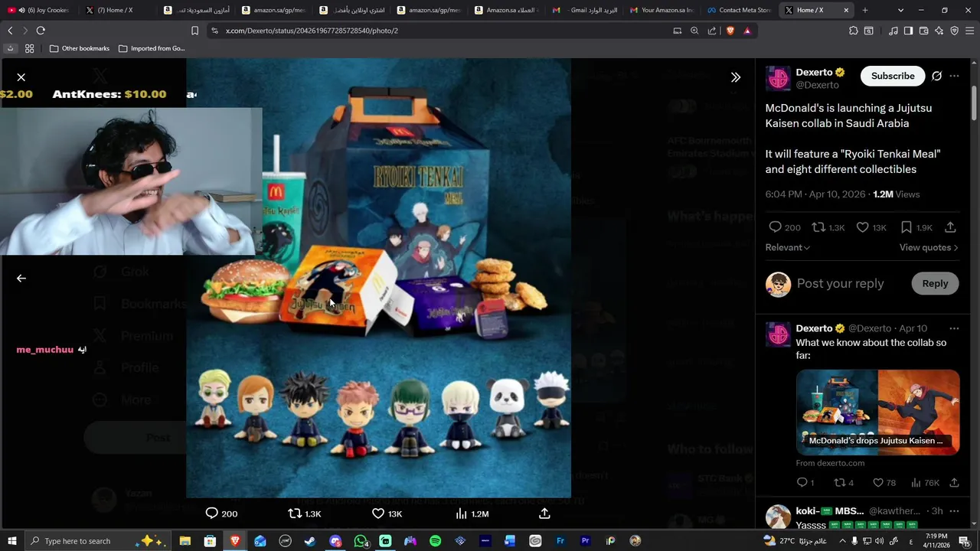Close the active Home / X tab
980x551 pixels.
846,10
